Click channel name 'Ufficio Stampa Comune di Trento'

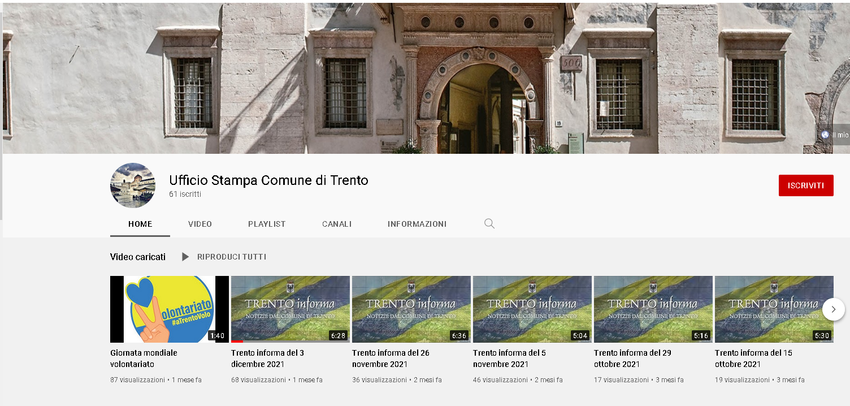(268, 181)
